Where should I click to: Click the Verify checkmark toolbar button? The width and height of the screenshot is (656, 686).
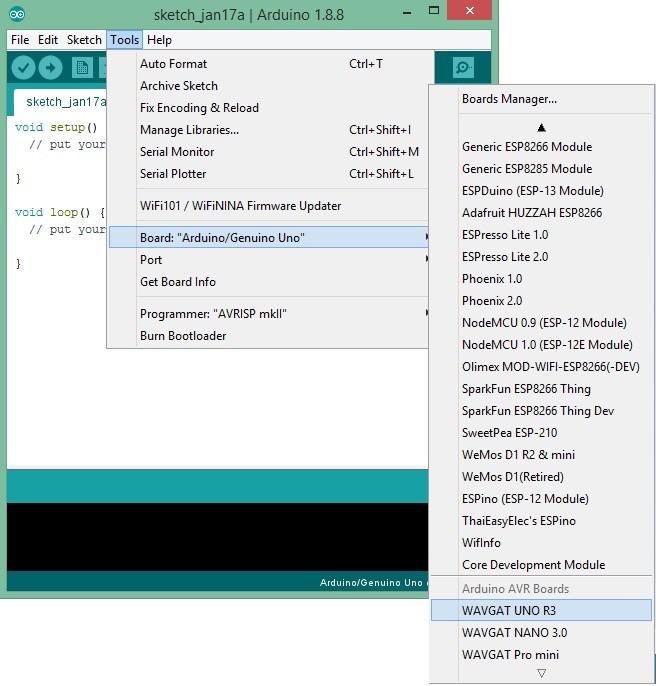pos(23,68)
